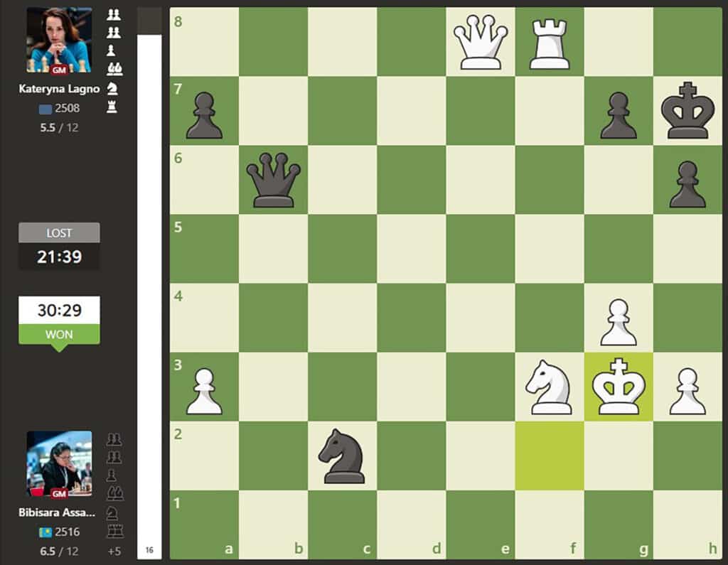Click the black king on h7
The image size is (728, 565).
click(687, 112)
